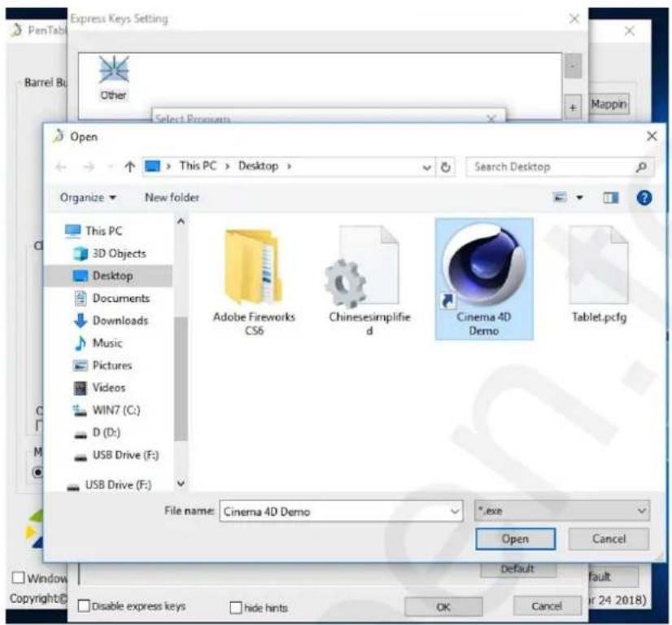Viewport: 672px width, 625px height.
Task: Open help with the question mark
Action: (x=644, y=198)
